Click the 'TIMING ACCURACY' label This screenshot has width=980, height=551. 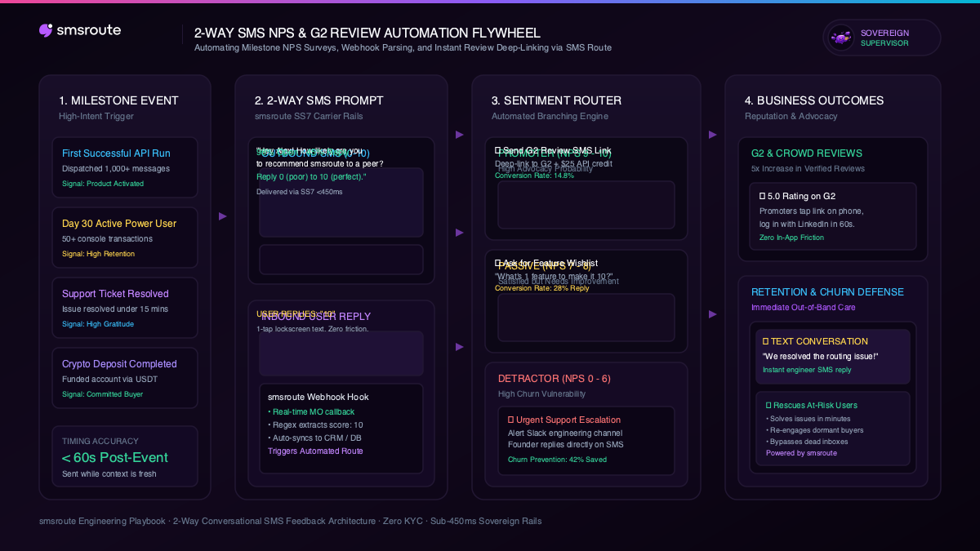99,442
